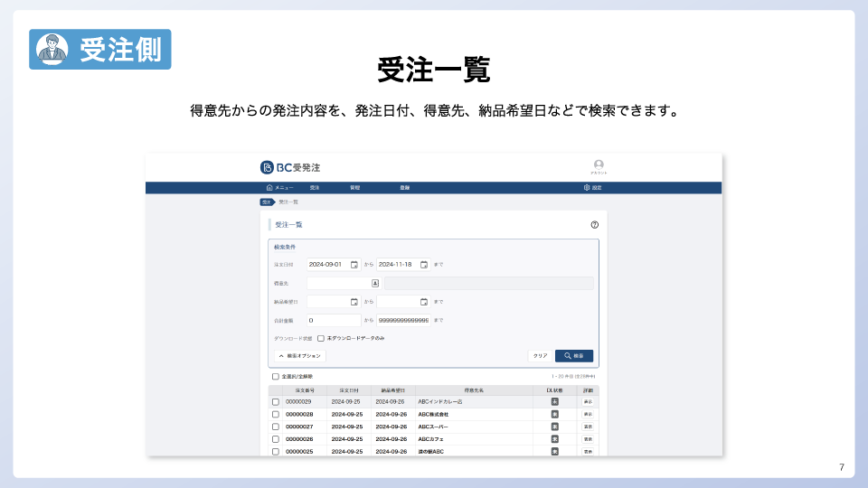
Task: Click the delivery date end input field
Action: pyautogui.click(x=403, y=302)
